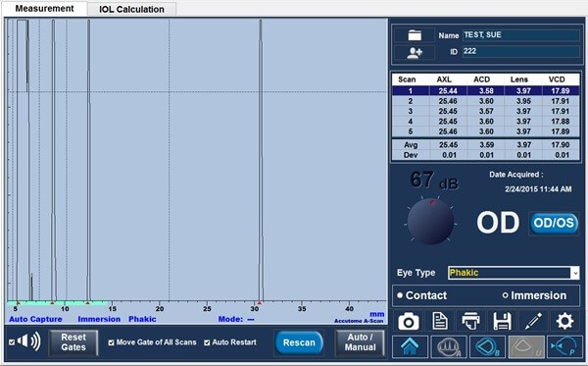Save the exam with the floppy disk icon

pos(502,322)
